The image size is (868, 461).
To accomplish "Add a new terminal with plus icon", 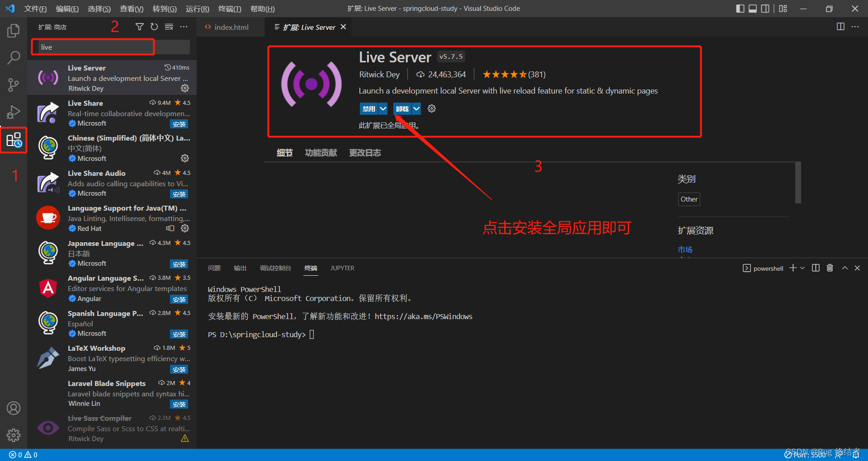I will tap(793, 268).
